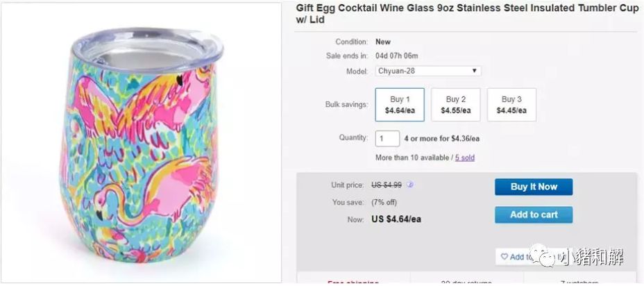Click the tumbler's clear plastic lid in photo
Viewport: 644px width, 286px height.
[147, 49]
